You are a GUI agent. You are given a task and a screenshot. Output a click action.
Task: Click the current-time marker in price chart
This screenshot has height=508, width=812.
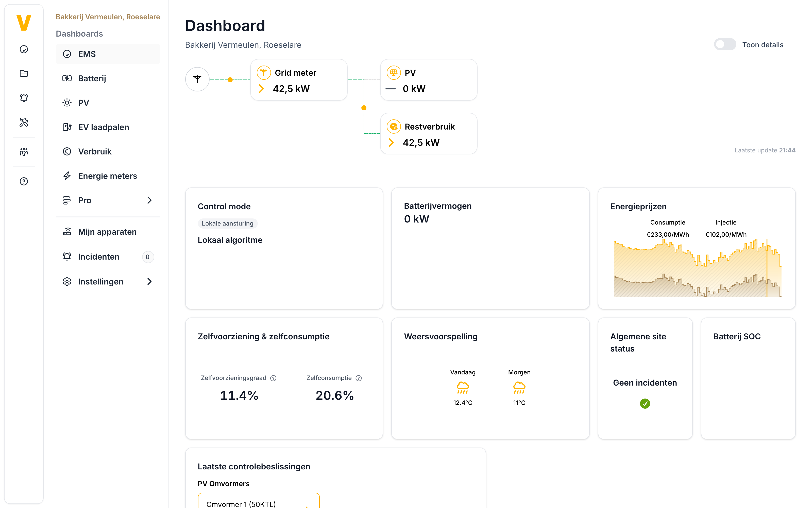click(767, 268)
